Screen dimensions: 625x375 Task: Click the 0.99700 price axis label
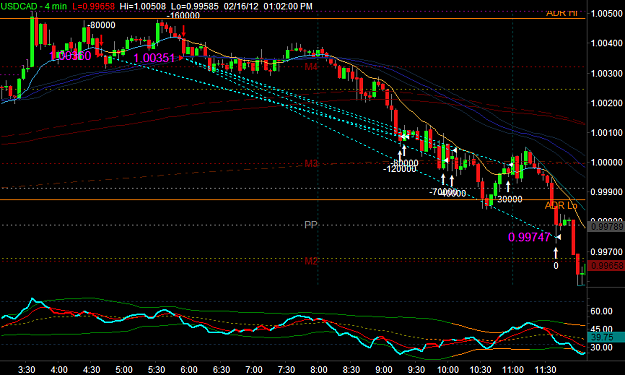(x=607, y=252)
